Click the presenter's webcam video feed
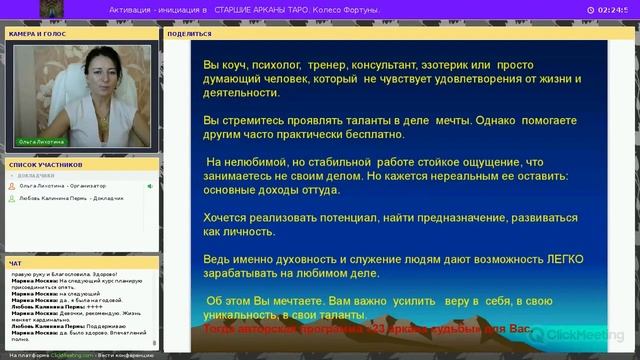 click(82, 96)
